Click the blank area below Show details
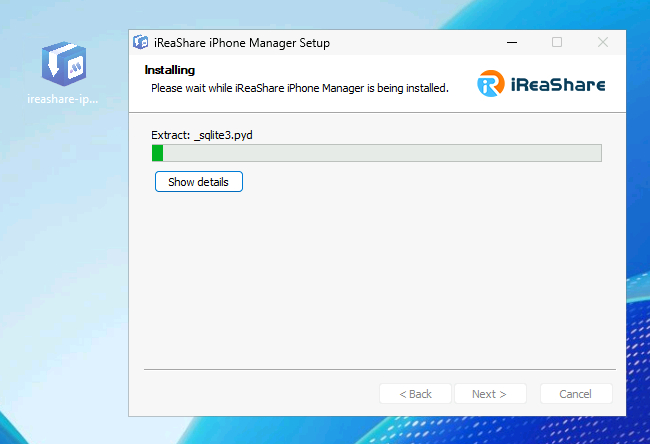Screen dimensions: 650x444 click(x=376, y=280)
